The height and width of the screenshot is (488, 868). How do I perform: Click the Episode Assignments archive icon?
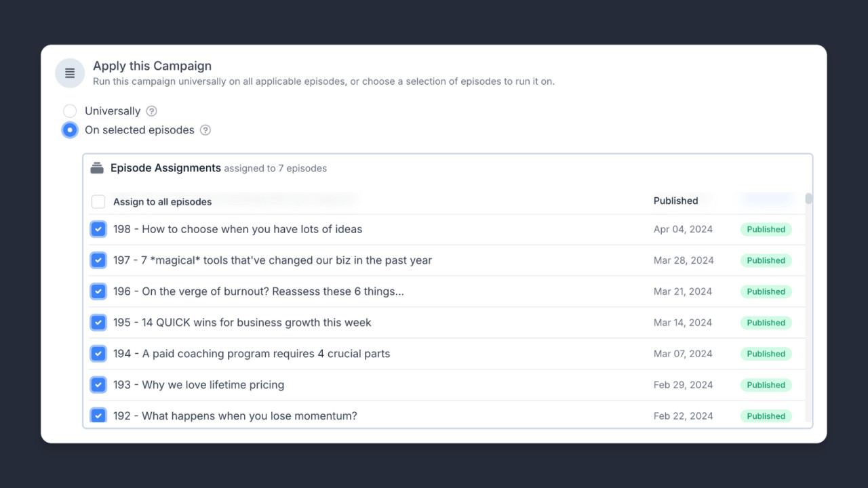click(97, 167)
